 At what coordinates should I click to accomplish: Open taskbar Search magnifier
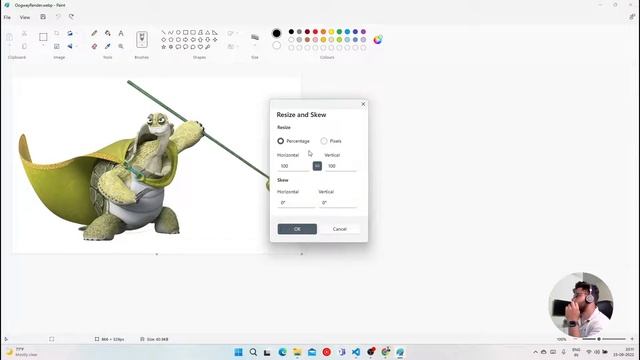(x=253, y=352)
